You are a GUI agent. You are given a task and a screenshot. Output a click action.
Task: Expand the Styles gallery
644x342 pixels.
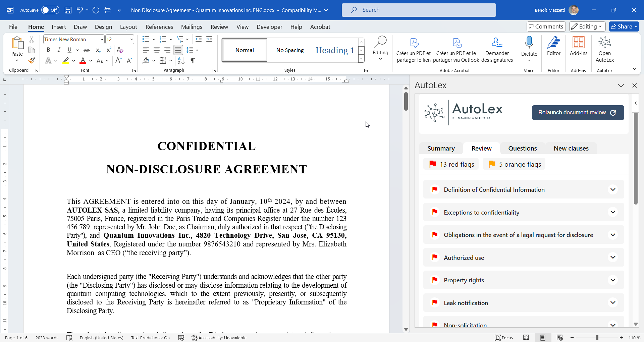(x=361, y=59)
